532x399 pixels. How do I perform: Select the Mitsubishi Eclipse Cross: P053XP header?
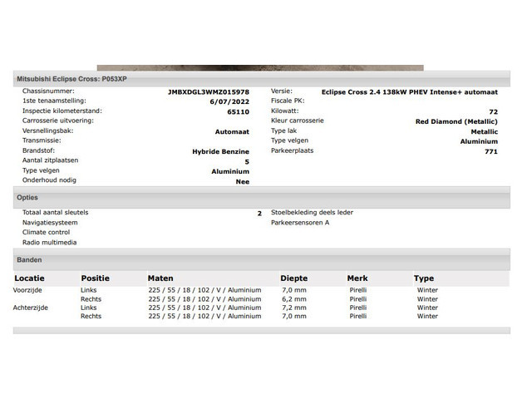point(72,79)
